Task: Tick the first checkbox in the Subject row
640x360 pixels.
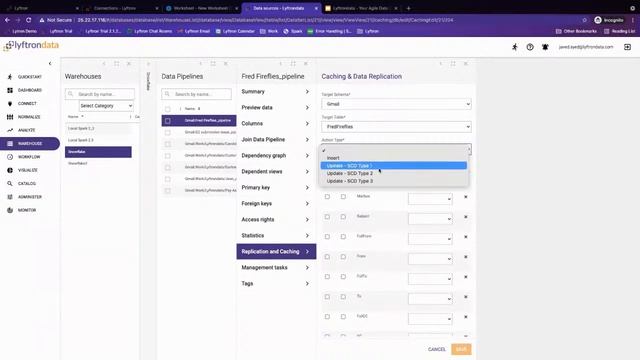Action: [327, 217]
